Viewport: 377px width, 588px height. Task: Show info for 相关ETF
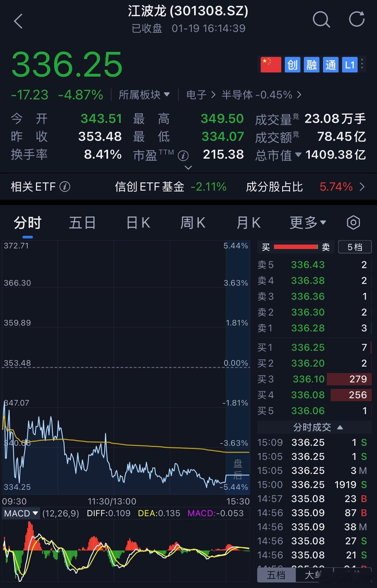pos(65,187)
